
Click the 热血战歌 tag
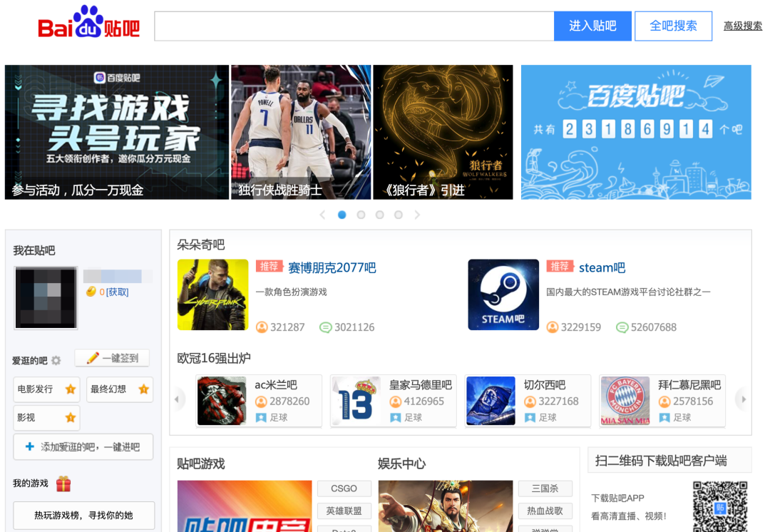545,511
